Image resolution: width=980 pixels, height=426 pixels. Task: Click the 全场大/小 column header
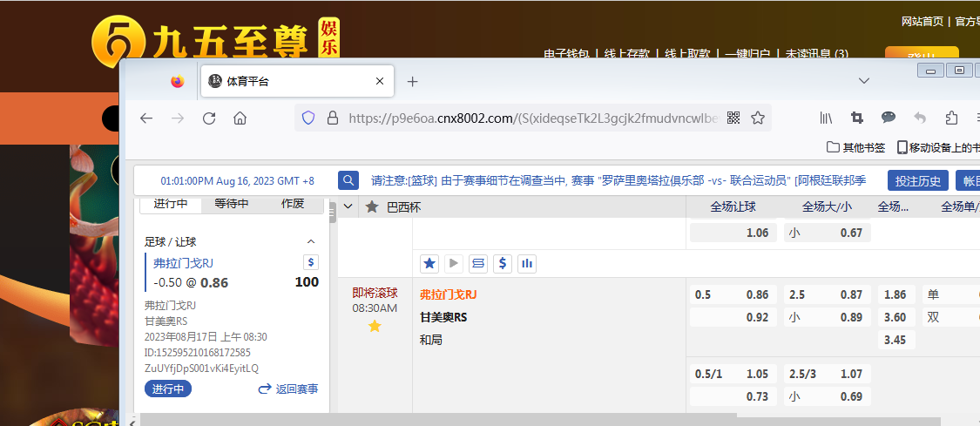[x=827, y=206]
